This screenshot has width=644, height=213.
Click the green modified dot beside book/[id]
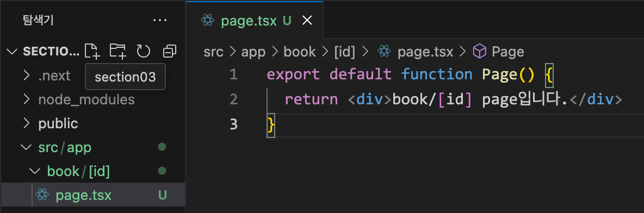coord(162,170)
